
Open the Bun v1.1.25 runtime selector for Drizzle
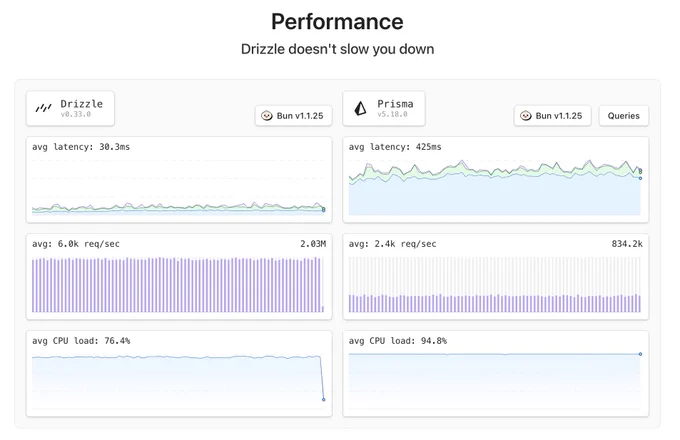(294, 116)
